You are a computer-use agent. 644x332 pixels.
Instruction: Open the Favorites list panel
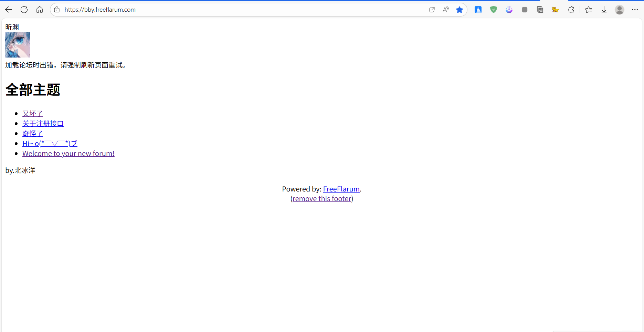coord(589,10)
